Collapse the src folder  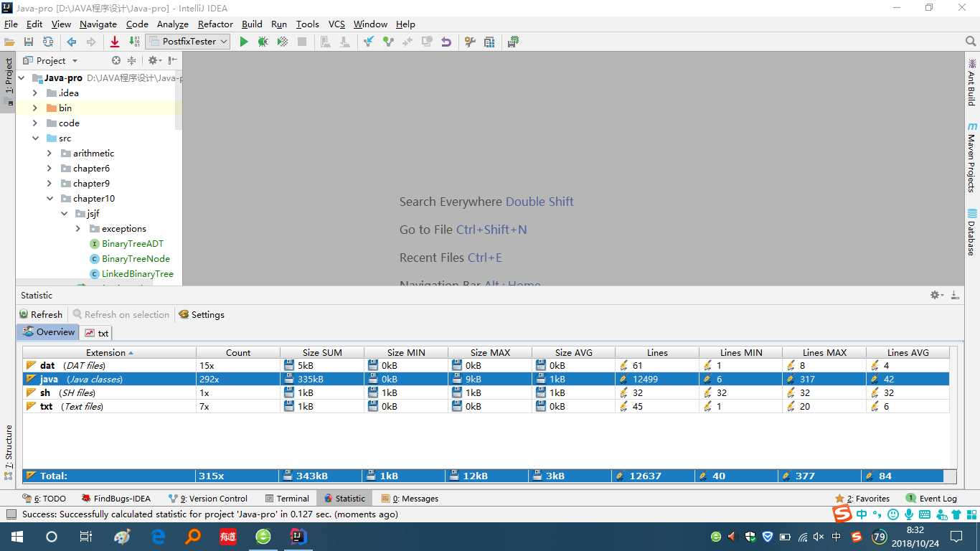(x=35, y=138)
